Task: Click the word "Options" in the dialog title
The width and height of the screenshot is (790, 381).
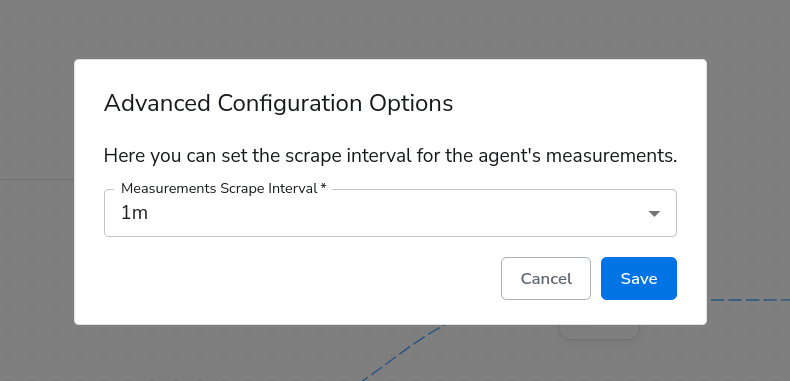Action: click(411, 103)
